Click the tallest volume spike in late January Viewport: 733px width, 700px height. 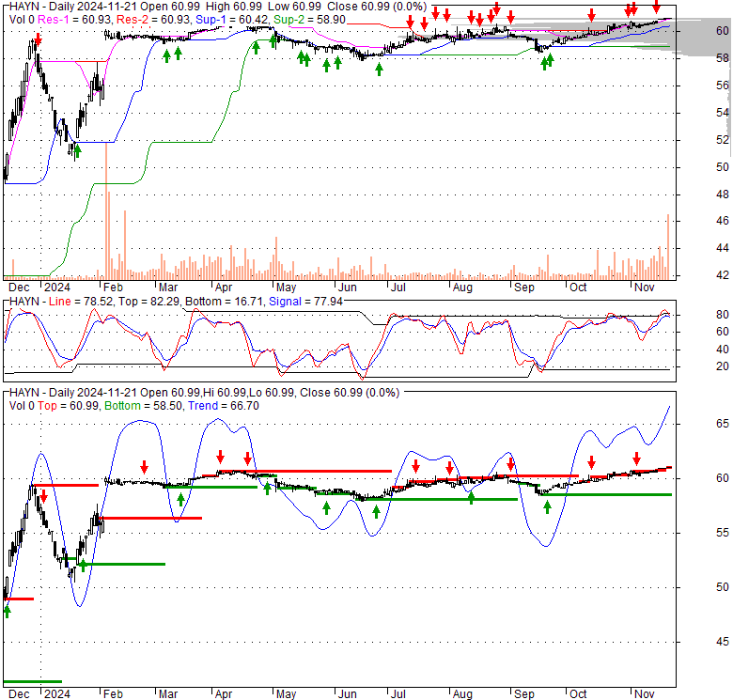click(106, 211)
